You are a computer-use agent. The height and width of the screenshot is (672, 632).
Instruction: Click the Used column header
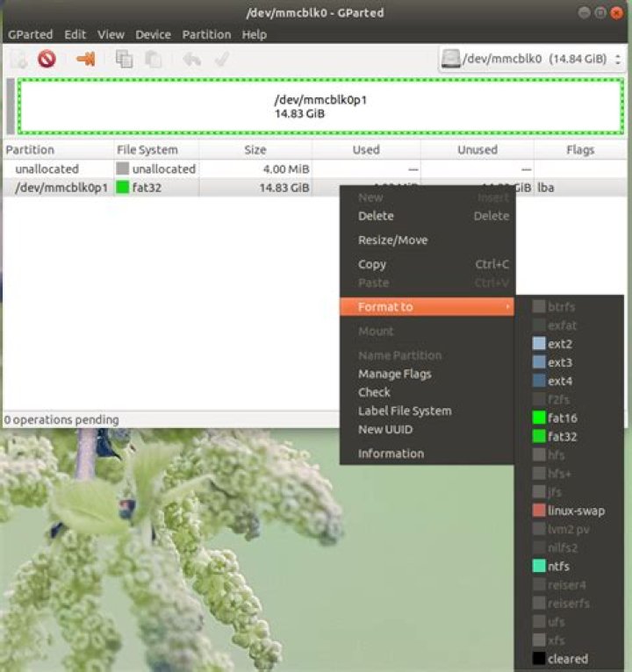(366, 149)
